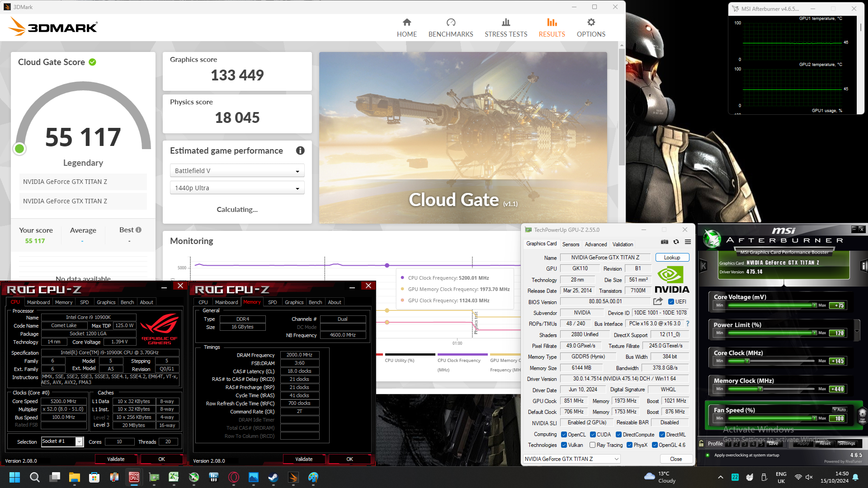Go to BENCHMARKS in 3DMark
The image size is (868, 488).
[451, 28]
